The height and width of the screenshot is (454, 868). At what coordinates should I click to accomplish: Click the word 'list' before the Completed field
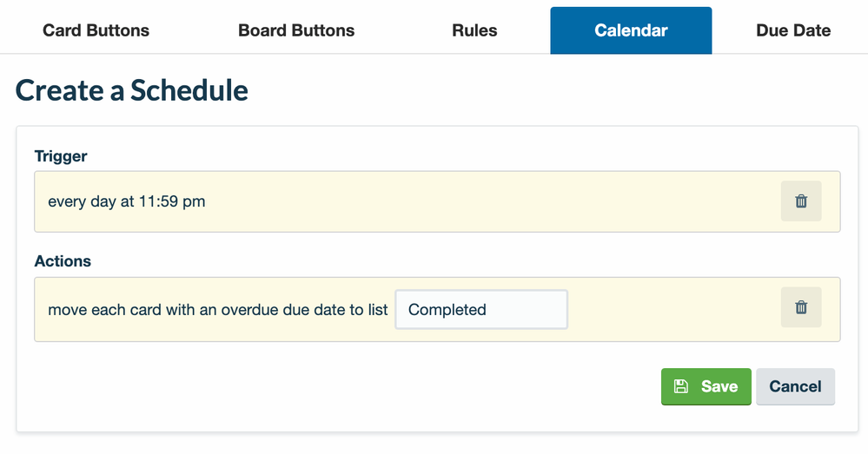(x=378, y=310)
